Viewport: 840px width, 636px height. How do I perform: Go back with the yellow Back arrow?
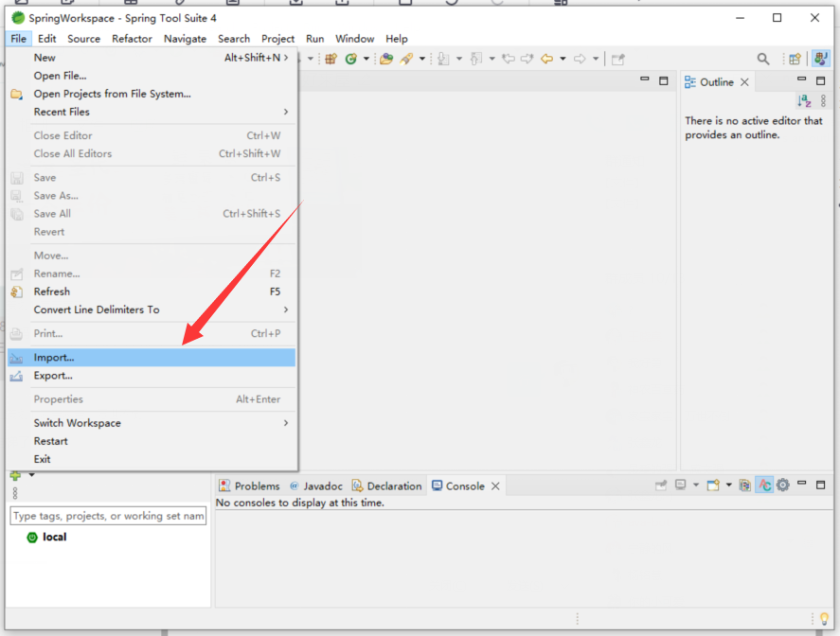point(547,59)
